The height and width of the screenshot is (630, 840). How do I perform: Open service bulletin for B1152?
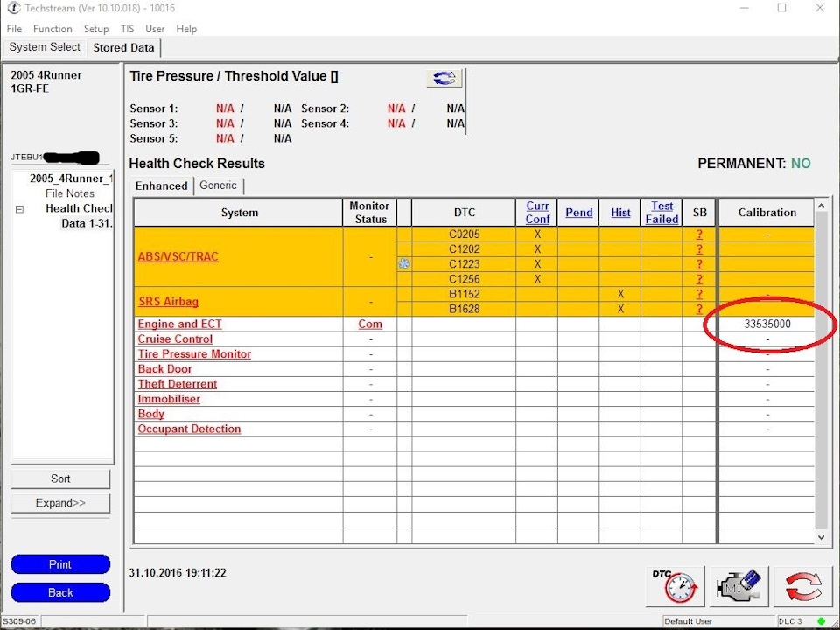point(699,294)
